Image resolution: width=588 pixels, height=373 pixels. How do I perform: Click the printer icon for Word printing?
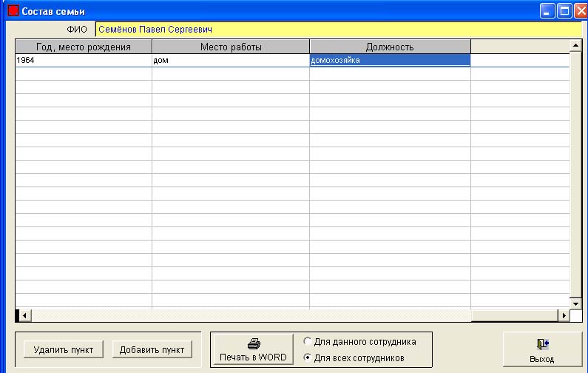[254, 343]
